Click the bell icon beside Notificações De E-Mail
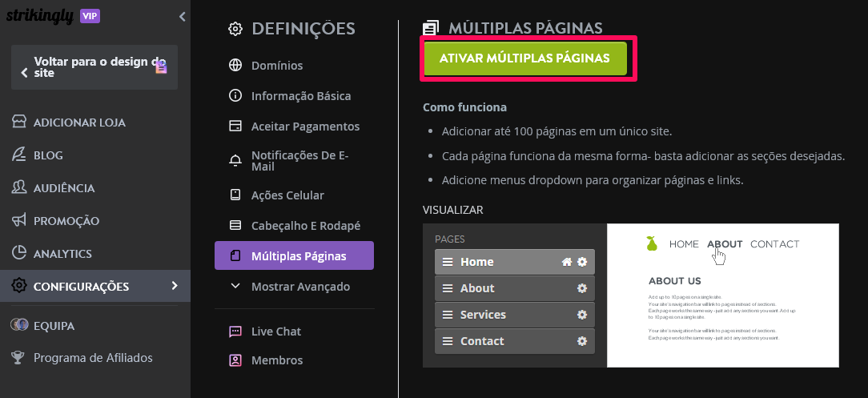This screenshot has height=398, width=868. pyautogui.click(x=235, y=161)
